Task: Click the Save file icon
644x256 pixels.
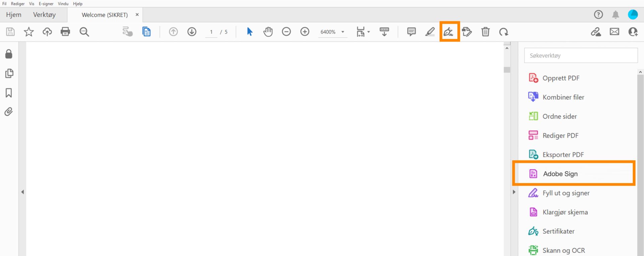Action: click(x=10, y=32)
